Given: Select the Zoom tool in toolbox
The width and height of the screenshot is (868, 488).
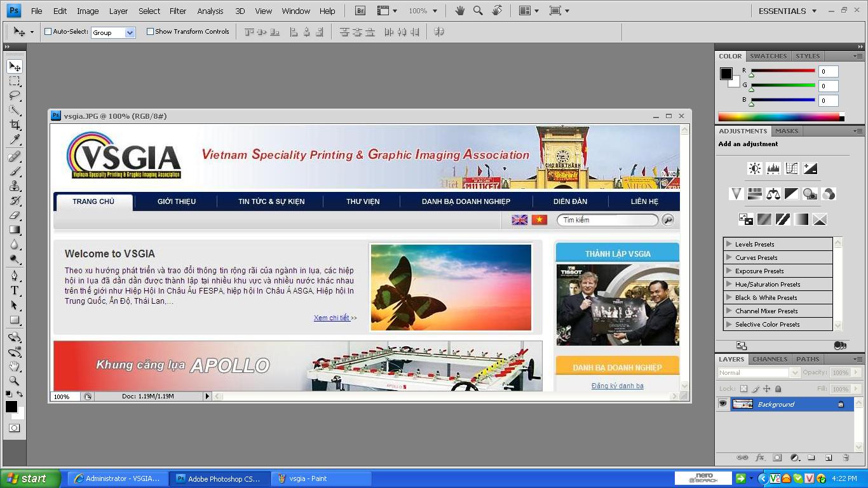Looking at the screenshot, I should click(15, 381).
